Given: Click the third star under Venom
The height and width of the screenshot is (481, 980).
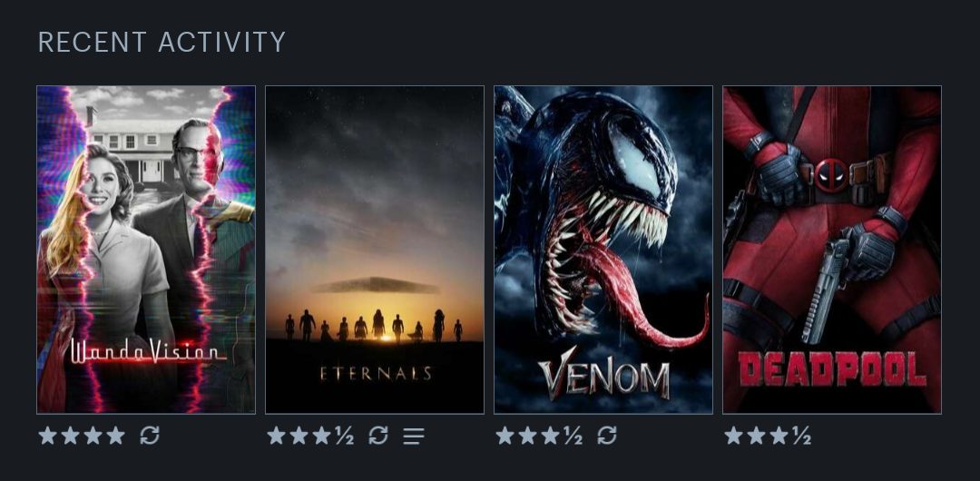Looking at the screenshot, I should (x=550, y=435).
